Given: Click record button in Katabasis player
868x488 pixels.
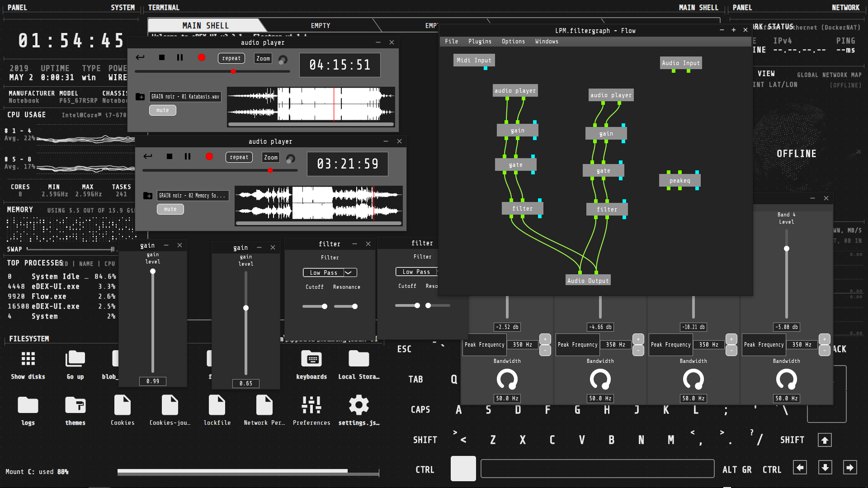Looking at the screenshot, I should coord(202,57).
